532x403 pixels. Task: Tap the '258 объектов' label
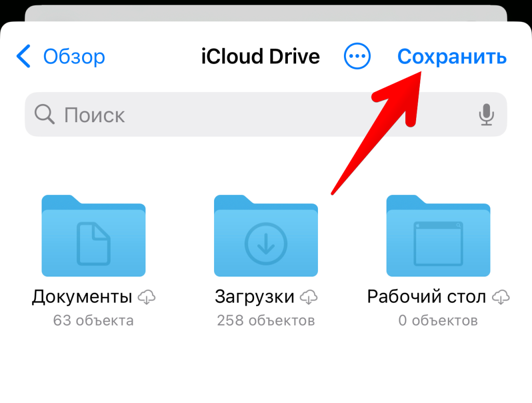pos(265,320)
